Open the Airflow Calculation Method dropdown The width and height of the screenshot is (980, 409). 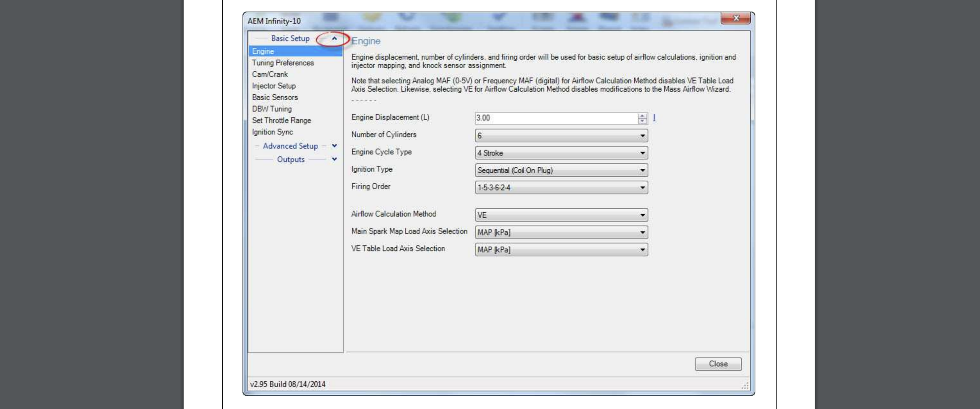[x=561, y=215]
